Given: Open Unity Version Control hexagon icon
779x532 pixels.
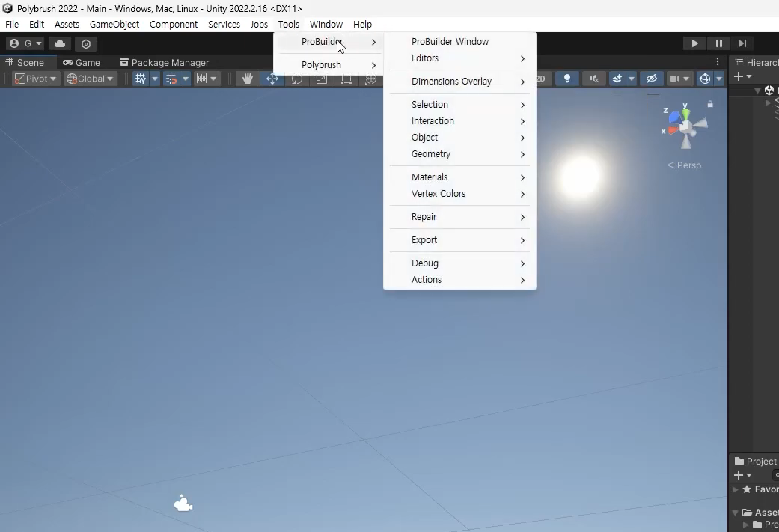Looking at the screenshot, I should click(86, 43).
